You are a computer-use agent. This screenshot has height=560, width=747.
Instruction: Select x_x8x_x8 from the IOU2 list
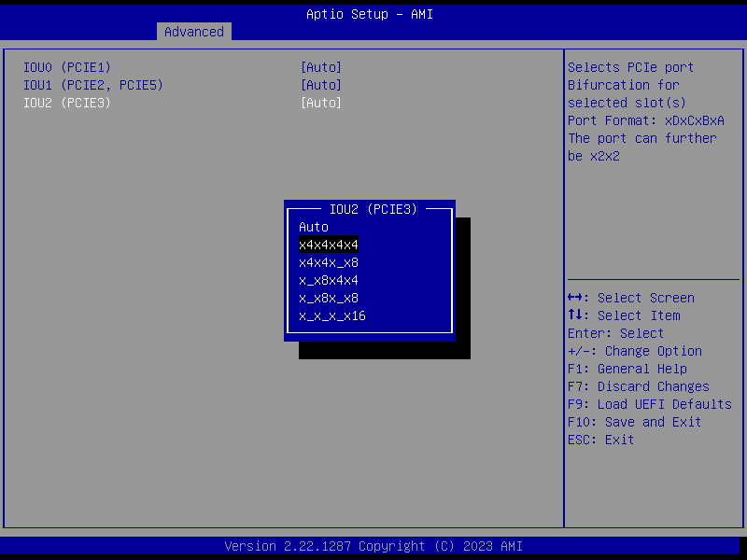pyautogui.click(x=329, y=298)
